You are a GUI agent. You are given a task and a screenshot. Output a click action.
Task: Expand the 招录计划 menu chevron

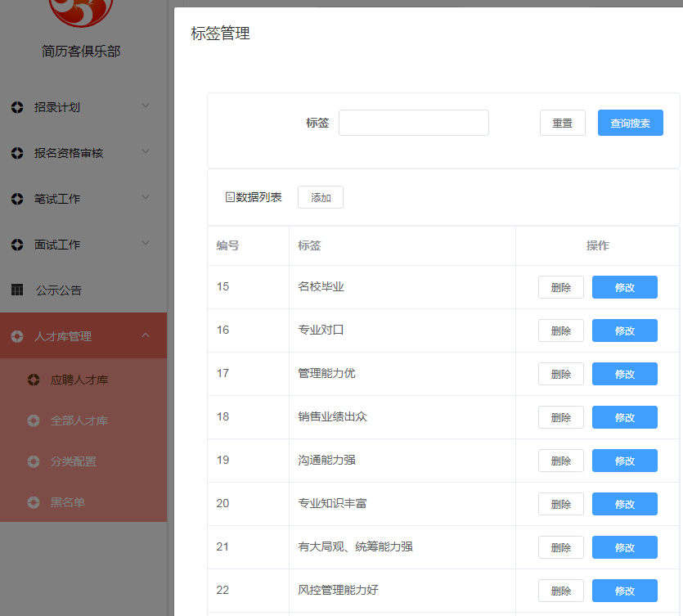click(x=146, y=106)
